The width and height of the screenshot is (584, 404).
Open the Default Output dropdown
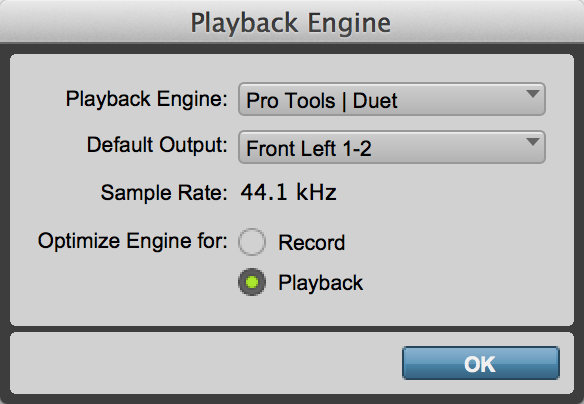392,147
